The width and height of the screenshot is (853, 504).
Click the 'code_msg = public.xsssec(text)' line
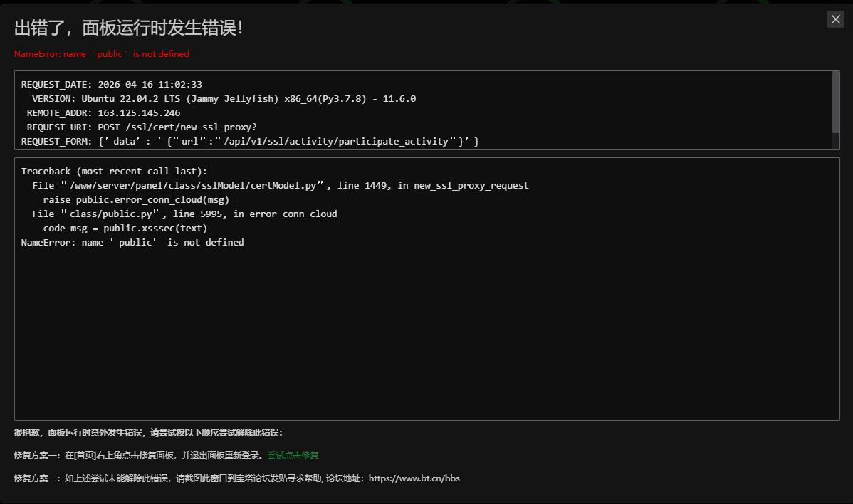pos(125,228)
